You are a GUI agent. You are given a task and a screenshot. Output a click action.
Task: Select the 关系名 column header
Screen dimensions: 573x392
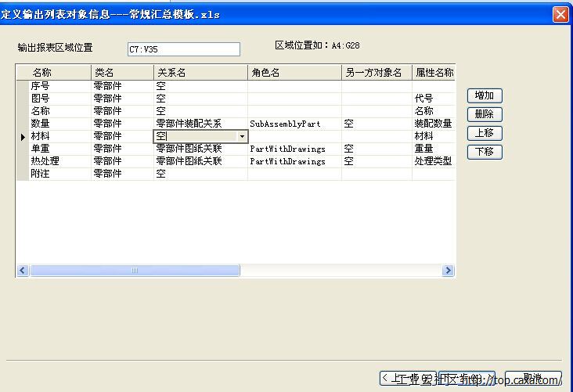pyautogui.click(x=200, y=73)
